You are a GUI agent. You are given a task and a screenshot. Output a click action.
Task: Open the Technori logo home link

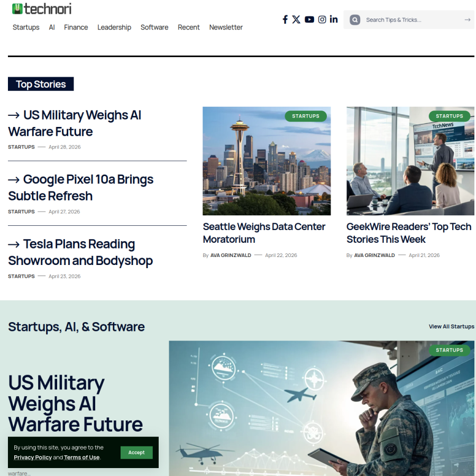42,9
